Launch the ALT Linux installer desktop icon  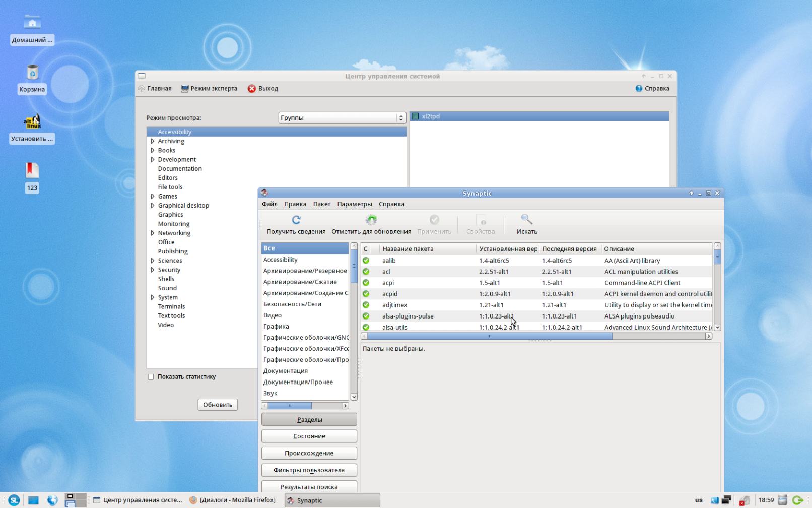point(32,121)
